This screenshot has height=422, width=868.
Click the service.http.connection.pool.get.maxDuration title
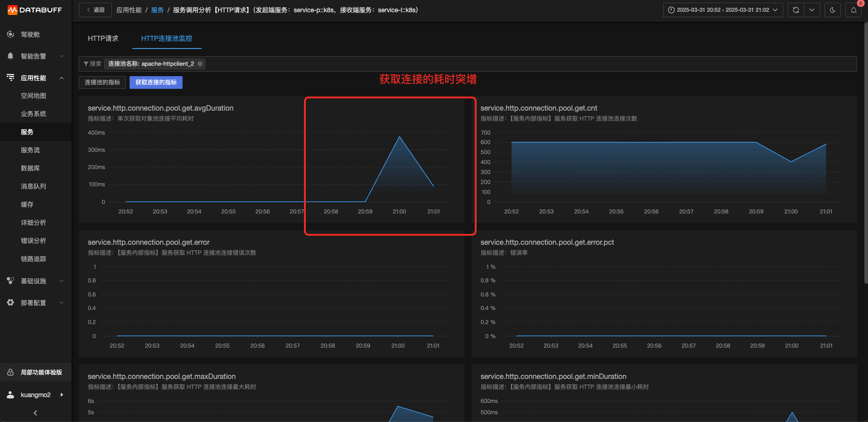(x=162, y=377)
